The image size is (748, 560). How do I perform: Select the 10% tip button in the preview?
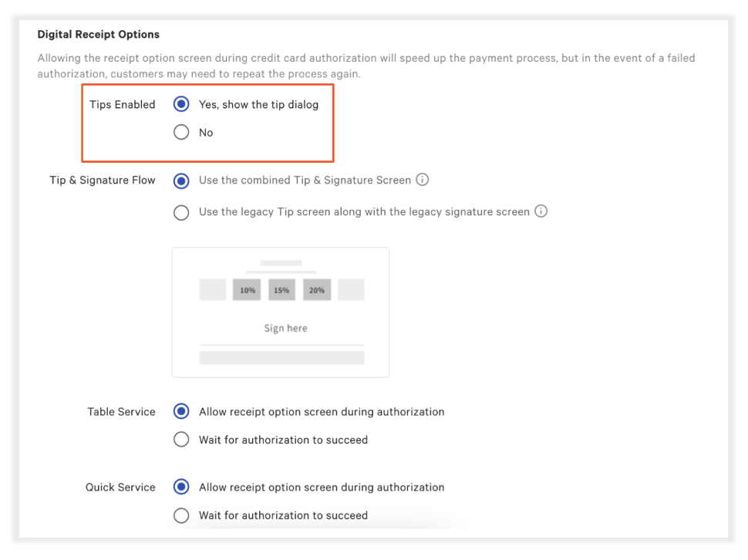click(247, 289)
